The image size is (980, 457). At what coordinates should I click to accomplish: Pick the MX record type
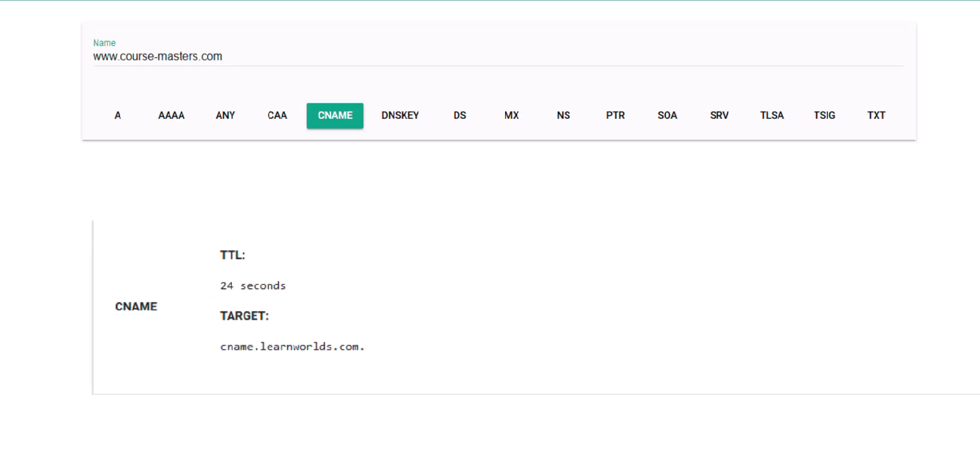click(x=512, y=115)
